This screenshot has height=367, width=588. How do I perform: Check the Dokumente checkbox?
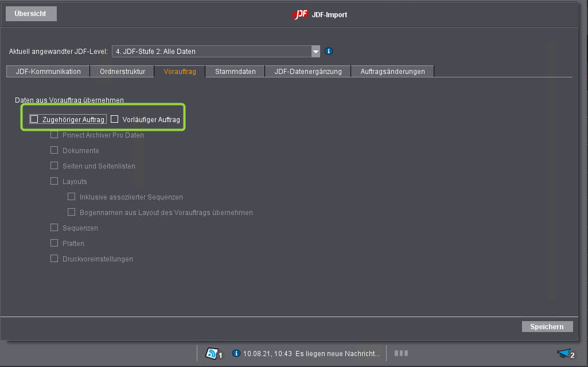tap(54, 150)
